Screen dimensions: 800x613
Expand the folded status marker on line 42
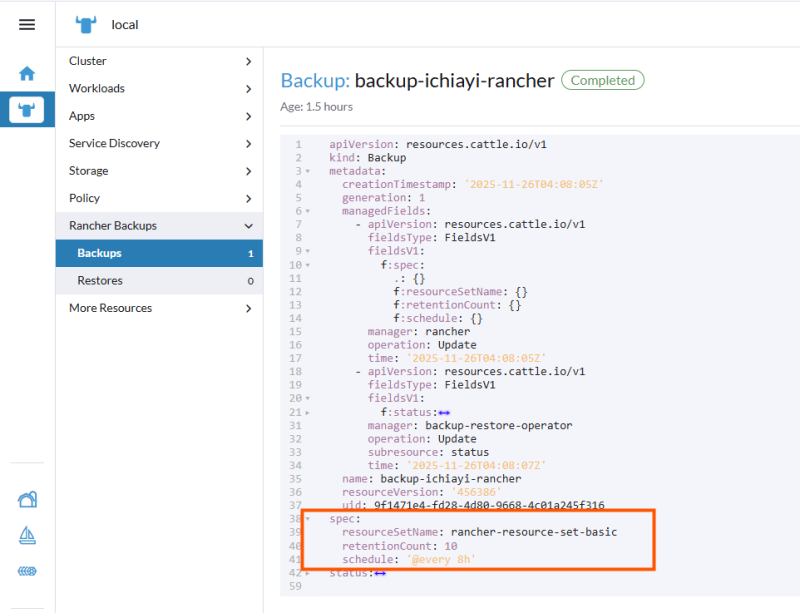pyautogui.click(x=380, y=574)
